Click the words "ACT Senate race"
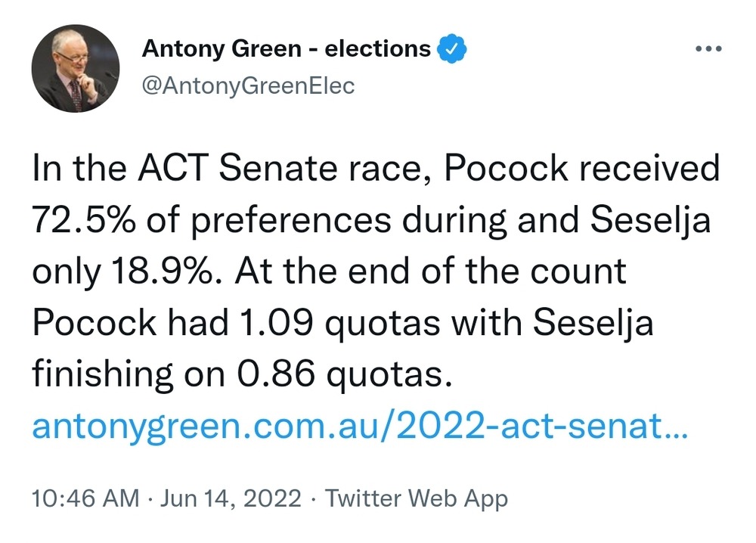Screen dimensions: 756x543 pos(279,168)
